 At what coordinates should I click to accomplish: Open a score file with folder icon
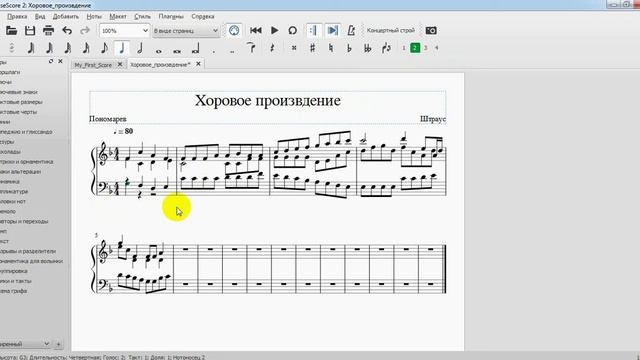(11, 31)
